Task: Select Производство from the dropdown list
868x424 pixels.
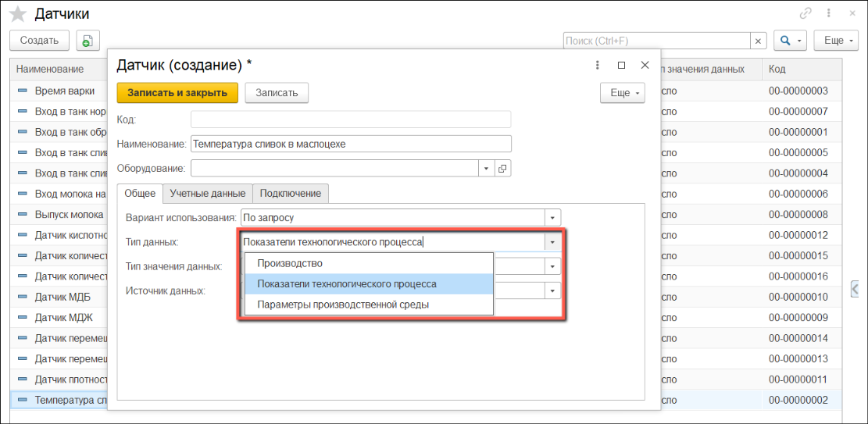Action: tap(290, 263)
